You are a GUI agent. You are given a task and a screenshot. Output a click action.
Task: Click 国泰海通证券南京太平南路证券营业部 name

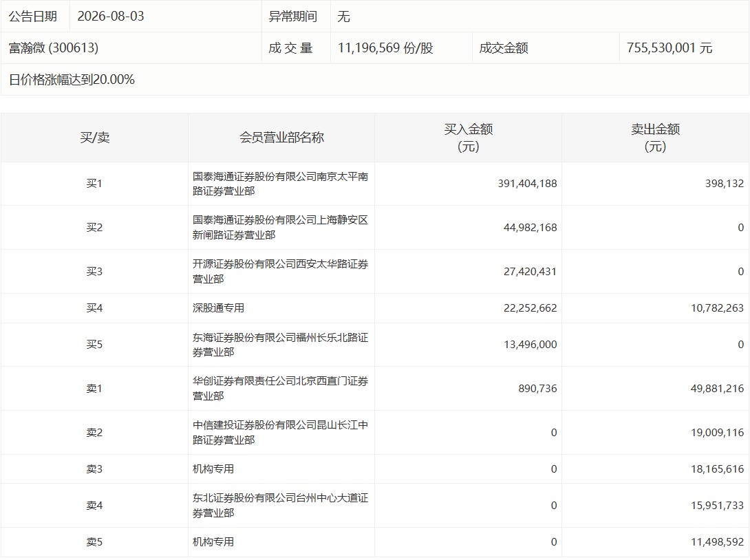point(280,184)
